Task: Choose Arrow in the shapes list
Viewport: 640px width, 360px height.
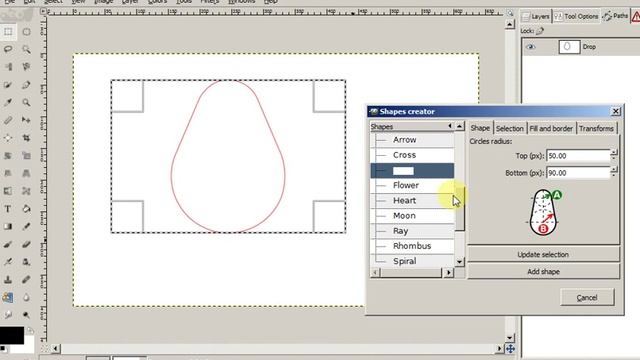Action: pos(412,140)
